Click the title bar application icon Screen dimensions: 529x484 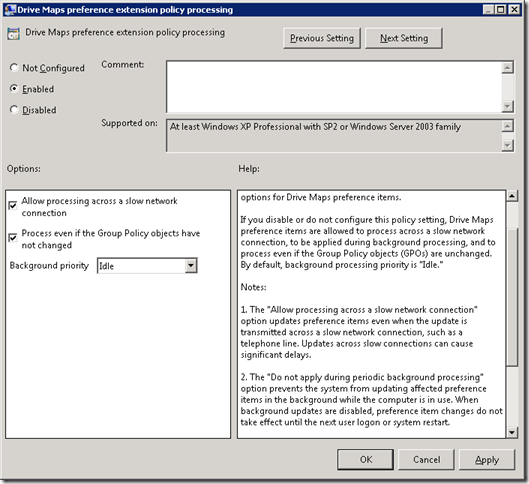pos(9,9)
